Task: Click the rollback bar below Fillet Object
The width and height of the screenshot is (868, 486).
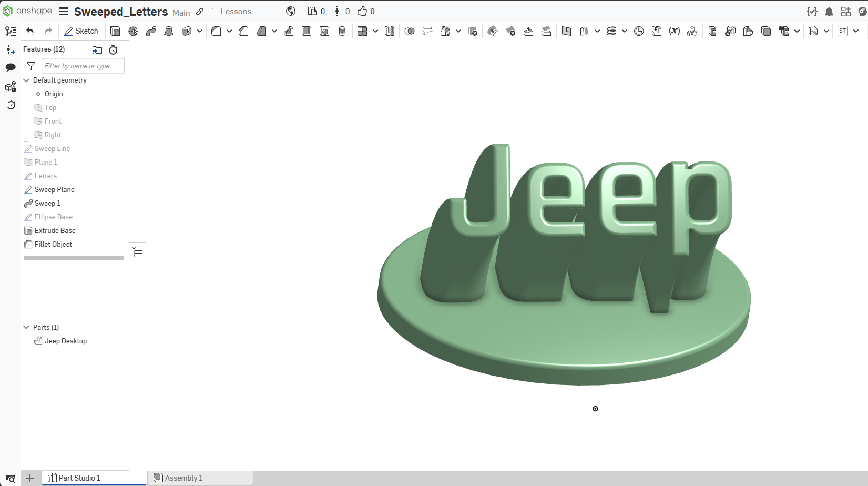Action: click(x=74, y=258)
